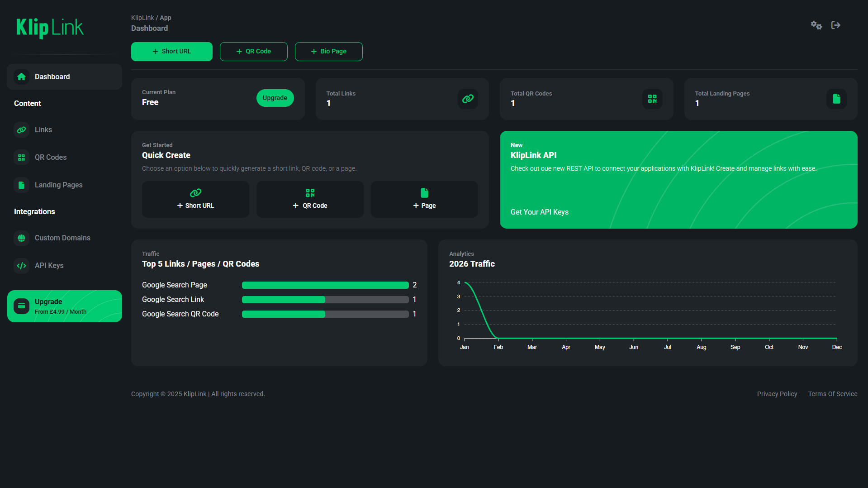Viewport: 868px width, 488px height.
Task: Create a Short URL with the green button
Action: [171, 51]
